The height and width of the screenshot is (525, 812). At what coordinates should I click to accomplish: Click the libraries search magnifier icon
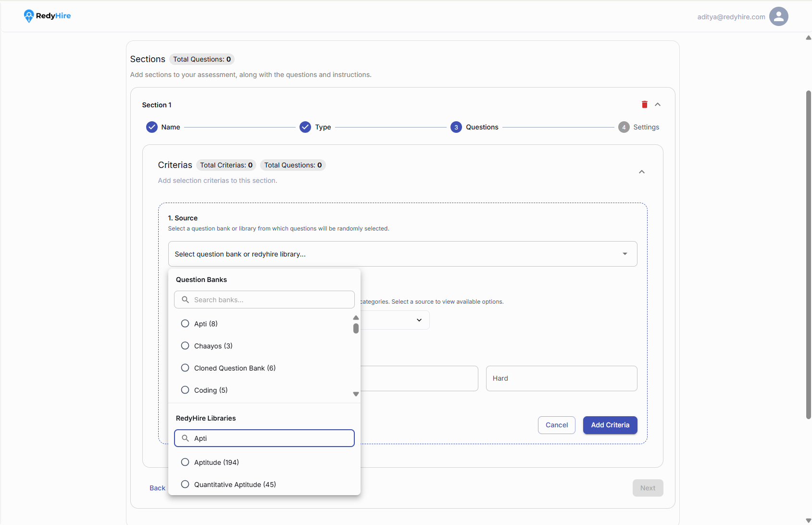tap(185, 438)
